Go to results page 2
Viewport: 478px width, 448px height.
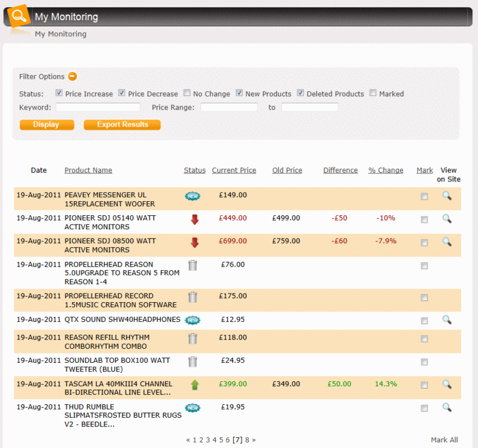tap(201, 440)
